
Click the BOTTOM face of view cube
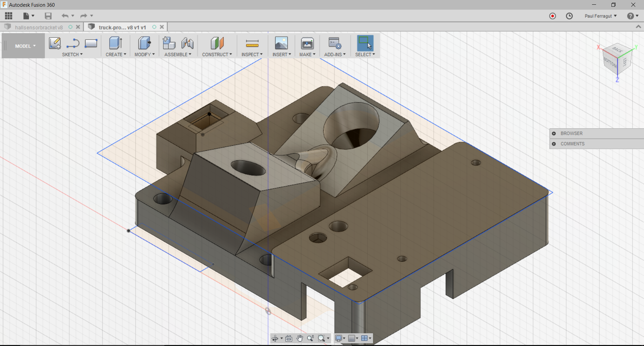click(x=610, y=62)
